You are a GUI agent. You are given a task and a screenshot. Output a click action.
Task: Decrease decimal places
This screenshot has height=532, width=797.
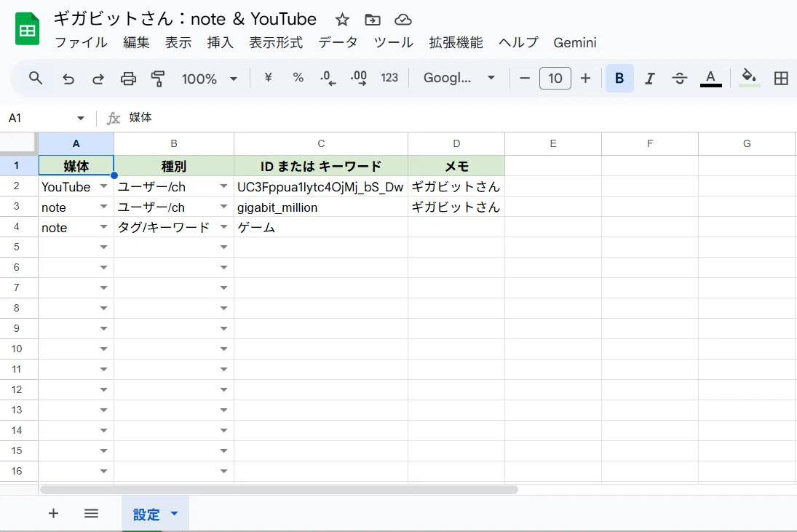[x=328, y=79]
